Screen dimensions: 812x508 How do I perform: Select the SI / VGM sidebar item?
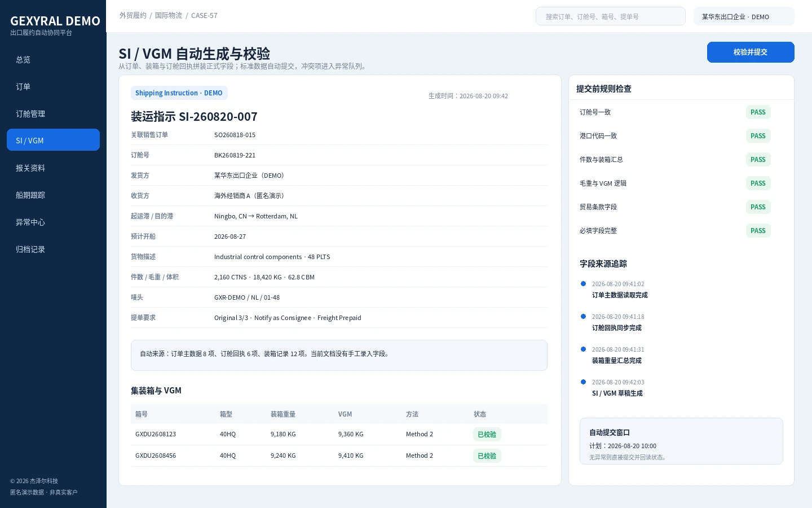coord(53,140)
